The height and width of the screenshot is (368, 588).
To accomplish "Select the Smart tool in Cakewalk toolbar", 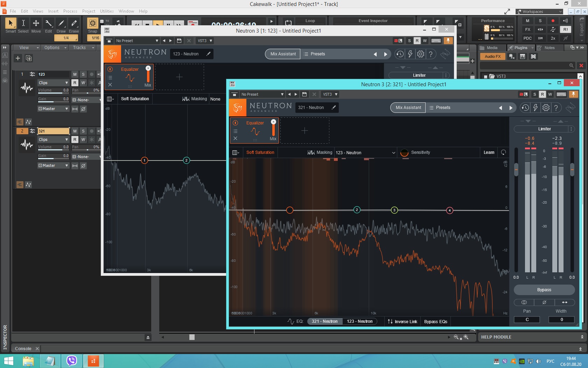I will pos(10,26).
